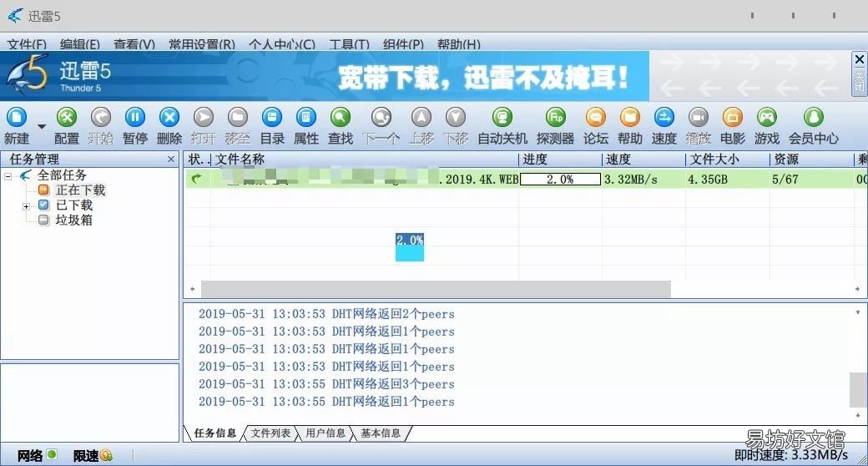This screenshot has width=868, height=466.
Task: Click the 4.35GB file size cell
Action: (x=708, y=180)
